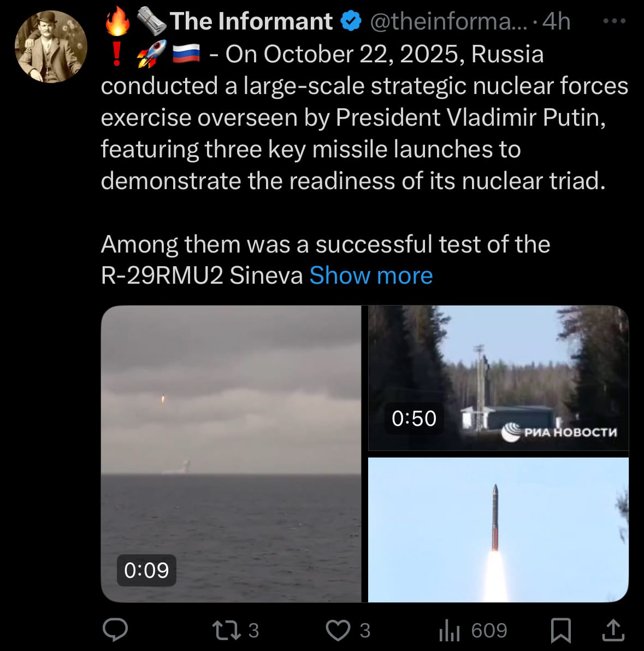Screen dimensions: 644x651
Task: Bookmark this post
Action: 560,630
